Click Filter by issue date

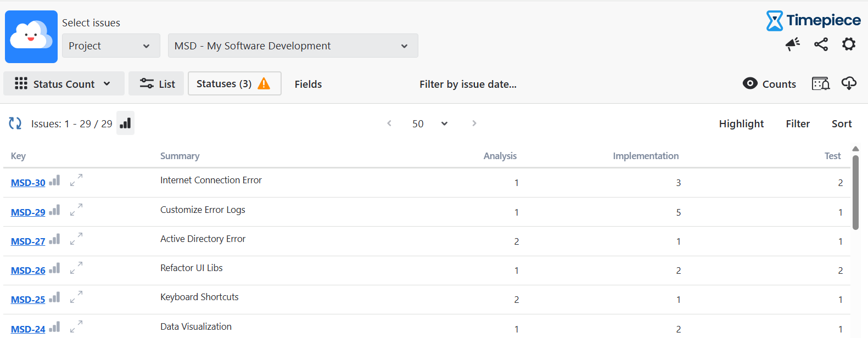coord(468,84)
